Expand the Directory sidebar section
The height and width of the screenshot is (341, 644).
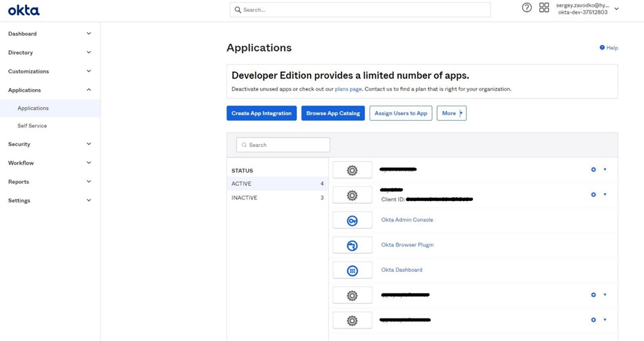coord(89,53)
